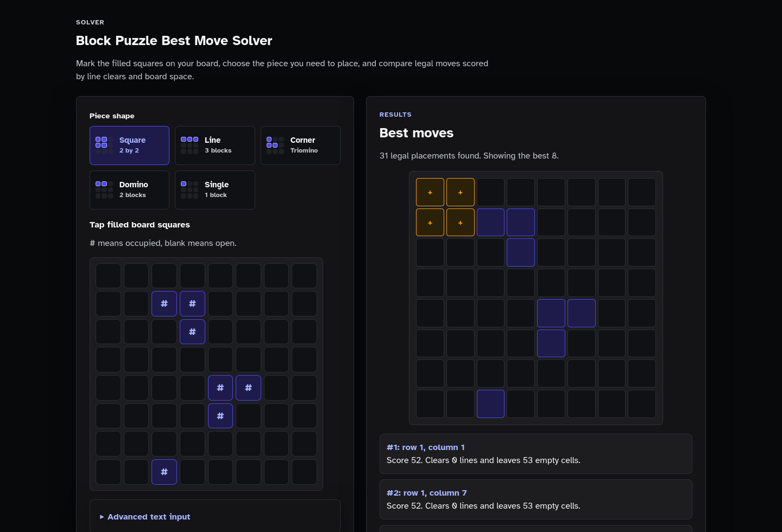Click the Best moves heading
The height and width of the screenshot is (532, 782).
pyautogui.click(x=417, y=133)
